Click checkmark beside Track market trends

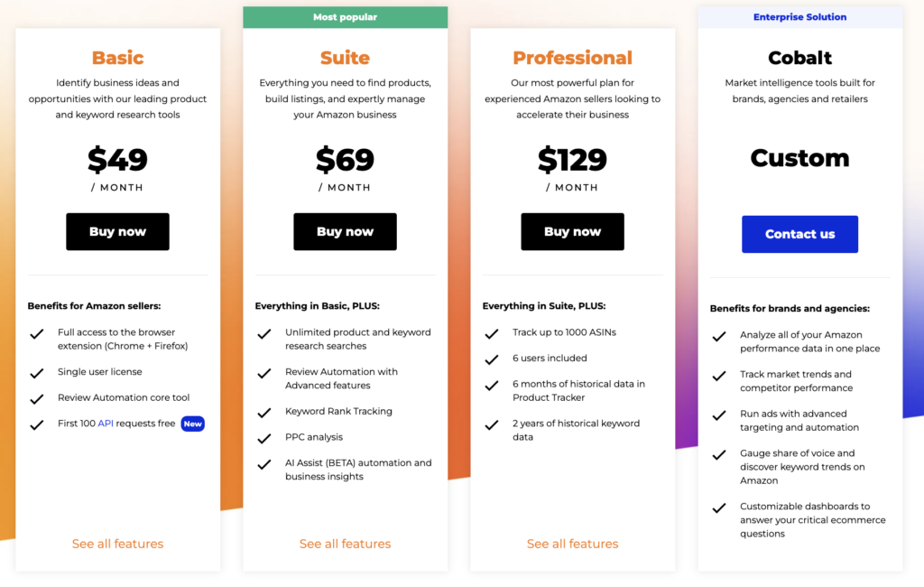[x=719, y=375]
